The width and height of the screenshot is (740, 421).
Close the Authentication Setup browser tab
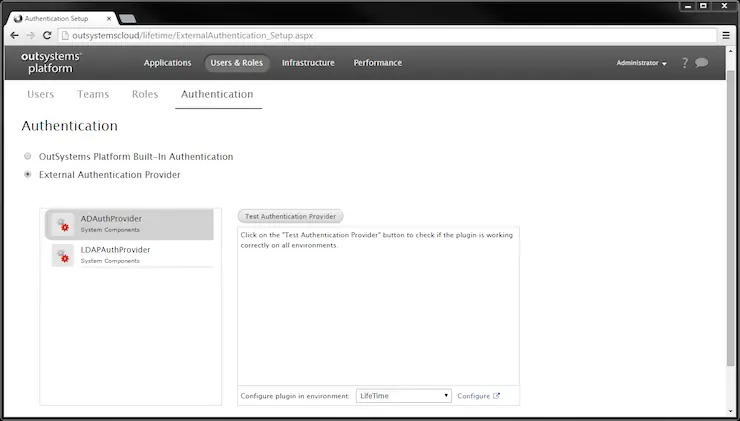(x=109, y=19)
